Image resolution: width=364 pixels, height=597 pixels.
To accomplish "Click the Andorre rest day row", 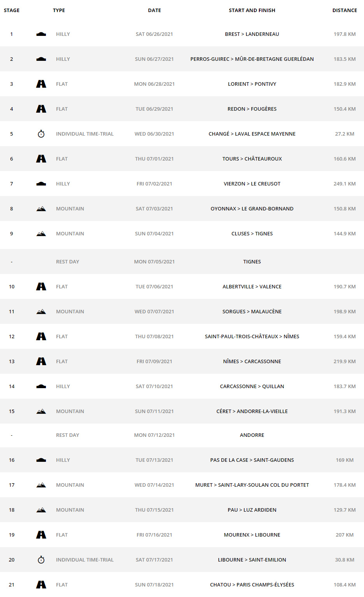I will (252, 435).
